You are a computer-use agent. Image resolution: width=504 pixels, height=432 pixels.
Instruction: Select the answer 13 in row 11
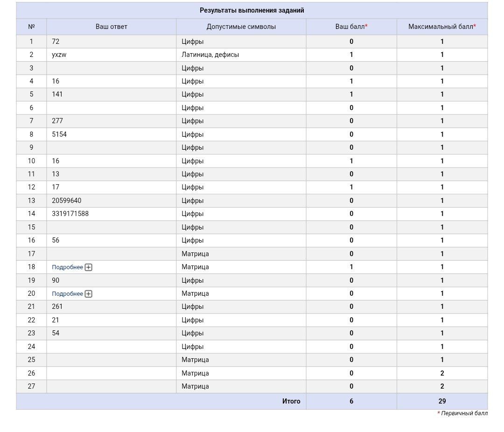pos(56,174)
